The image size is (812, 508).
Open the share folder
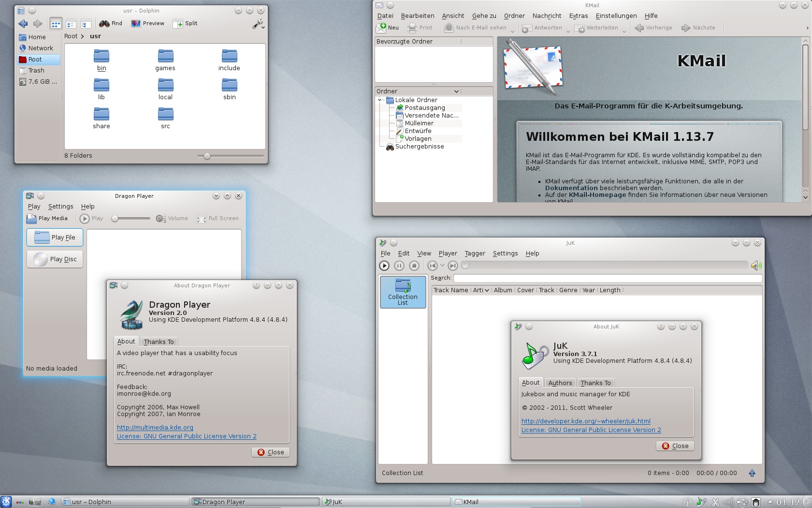pyautogui.click(x=101, y=119)
